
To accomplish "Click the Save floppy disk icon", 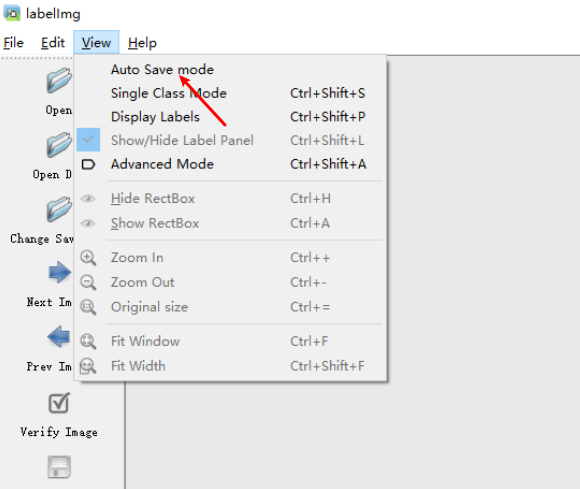I will [59, 467].
